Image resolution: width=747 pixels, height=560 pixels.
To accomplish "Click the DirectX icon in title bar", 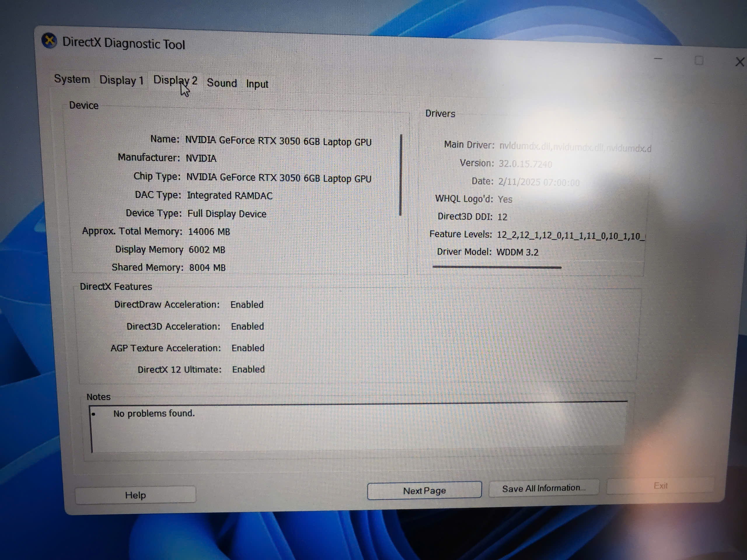I will point(49,41).
